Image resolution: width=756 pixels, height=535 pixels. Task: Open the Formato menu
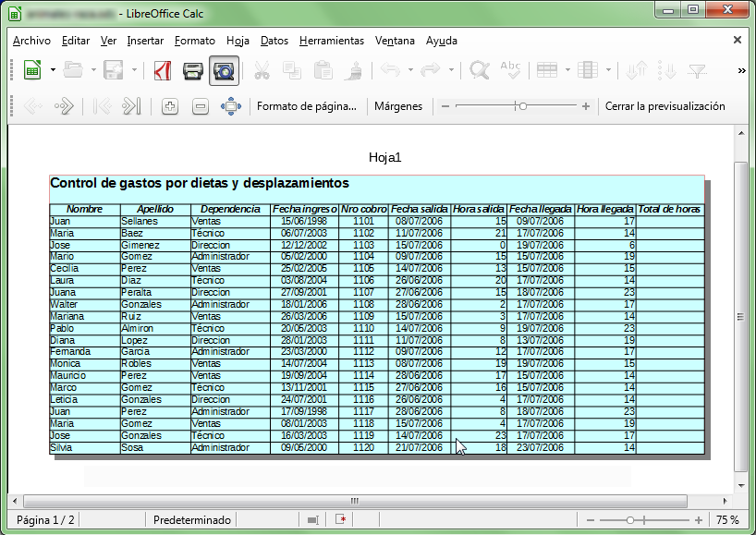(194, 41)
